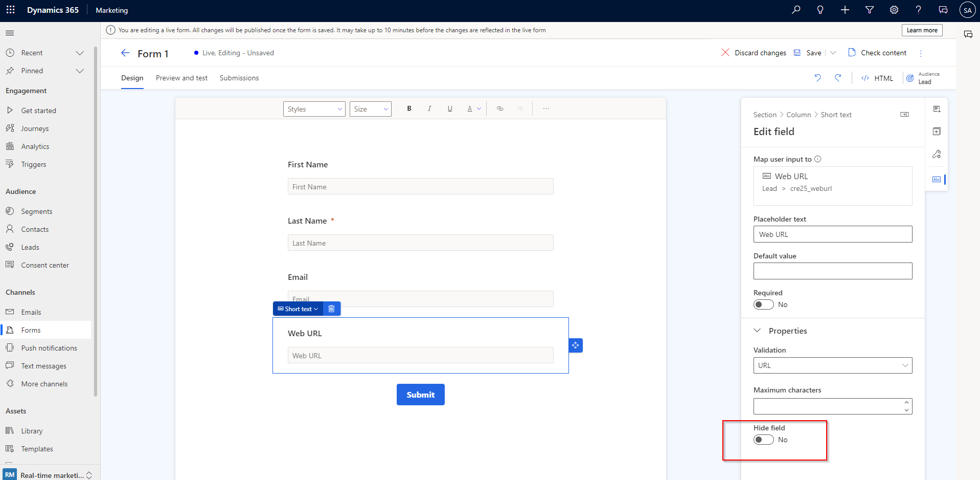Open the Validation URL dropdown
Viewport: 980px width, 480px height.
pyautogui.click(x=833, y=365)
